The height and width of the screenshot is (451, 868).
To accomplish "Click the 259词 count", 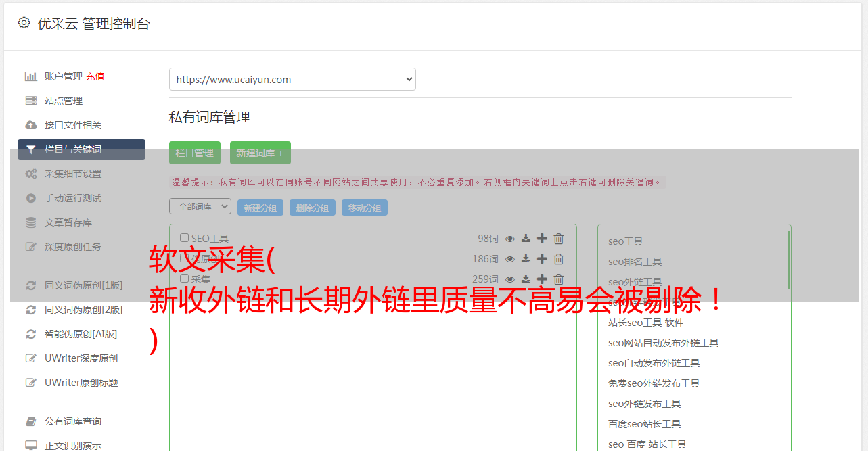I will pyautogui.click(x=485, y=279).
